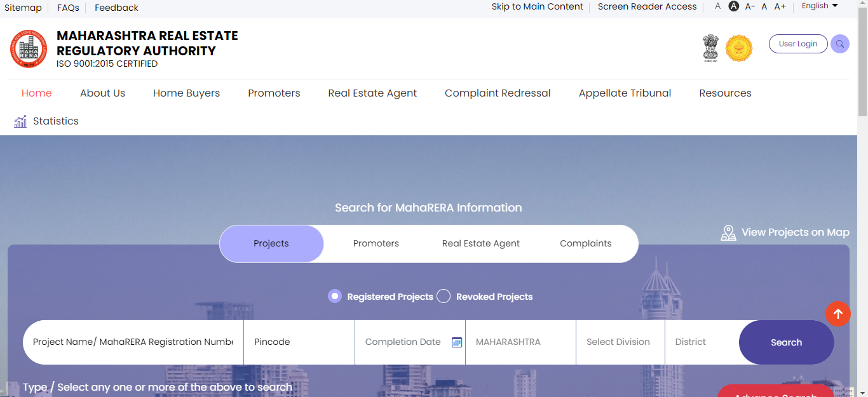Image resolution: width=868 pixels, height=397 pixels.
Task: Click the red Advance Search button
Action: click(x=776, y=391)
